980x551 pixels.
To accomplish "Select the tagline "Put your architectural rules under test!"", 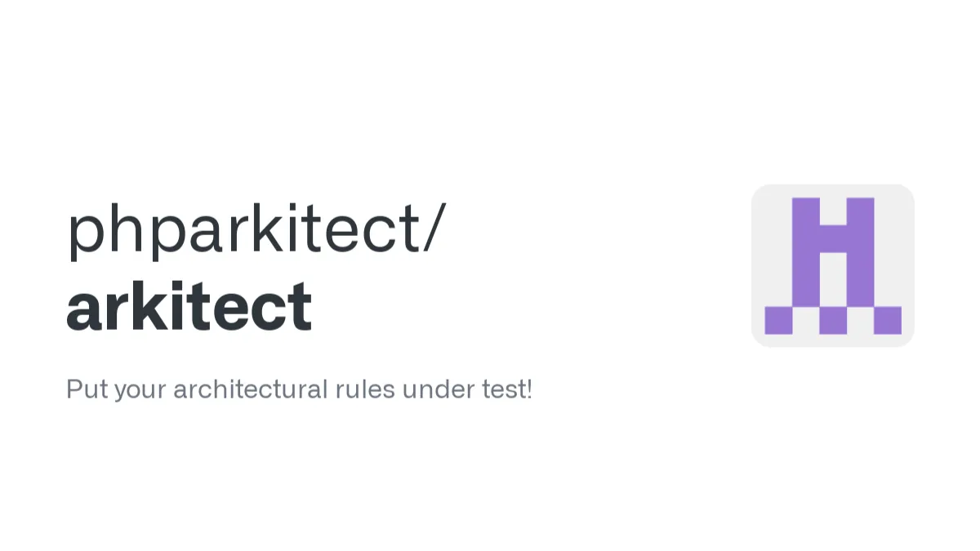I will (299, 389).
